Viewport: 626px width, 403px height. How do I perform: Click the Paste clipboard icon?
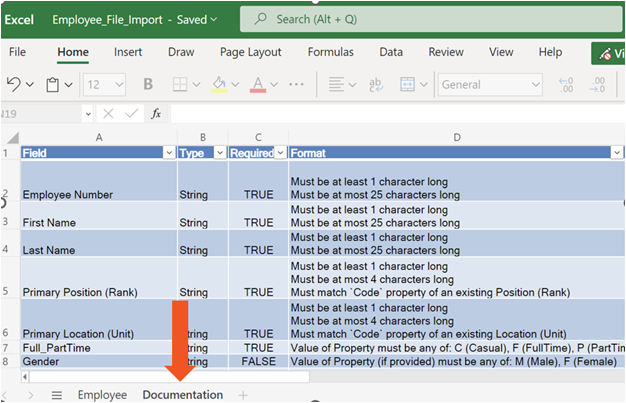coord(52,85)
